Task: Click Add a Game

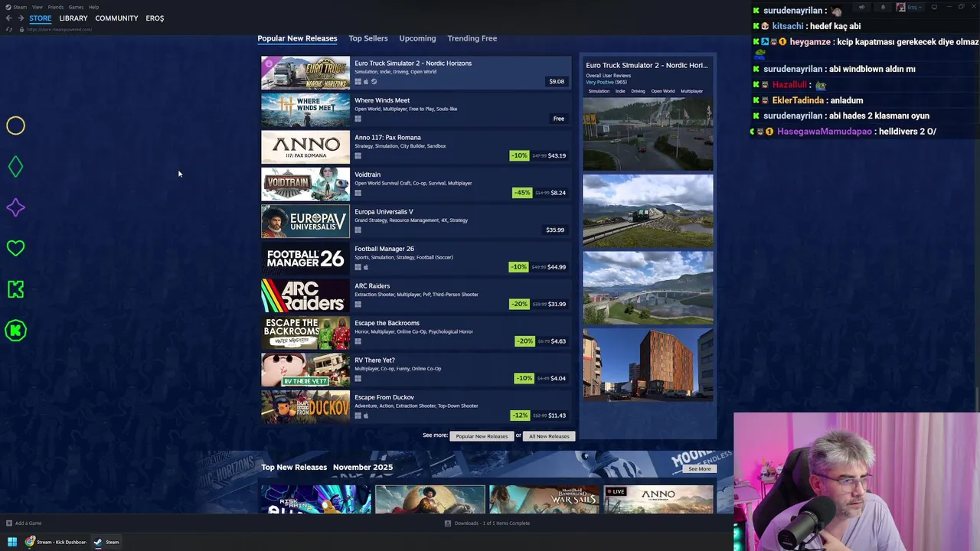Action: [x=28, y=523]
